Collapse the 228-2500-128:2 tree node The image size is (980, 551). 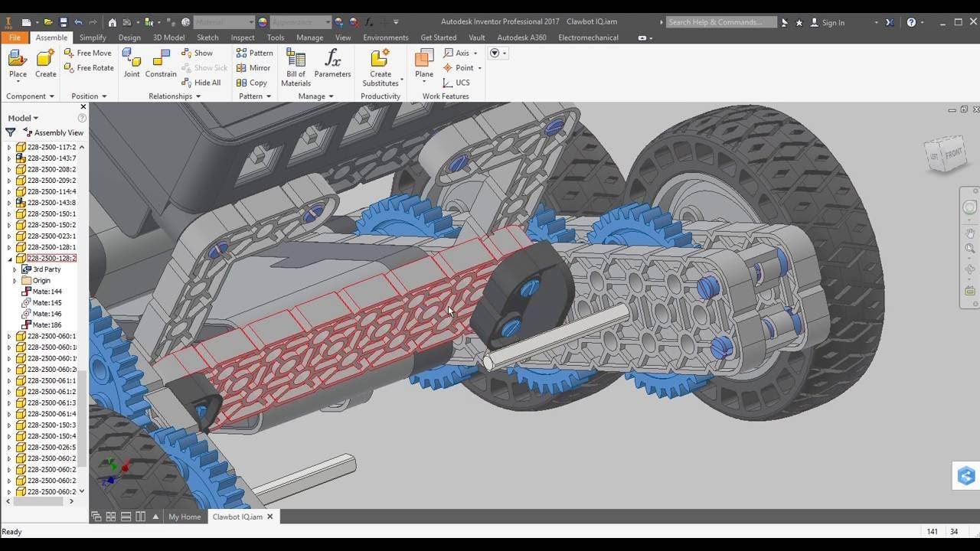coord(9,259)
